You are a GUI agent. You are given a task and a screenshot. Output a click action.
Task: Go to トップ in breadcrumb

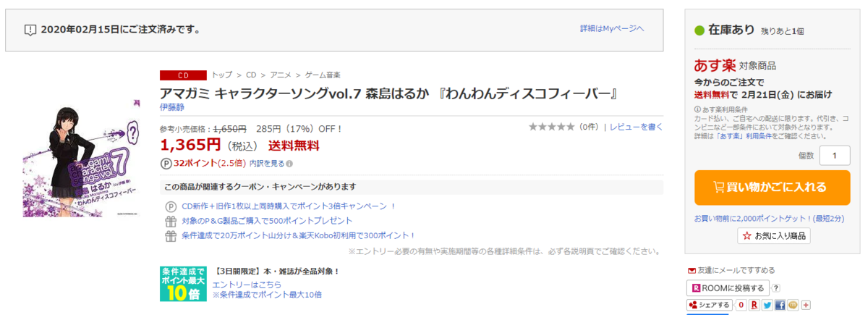[221, 75]
